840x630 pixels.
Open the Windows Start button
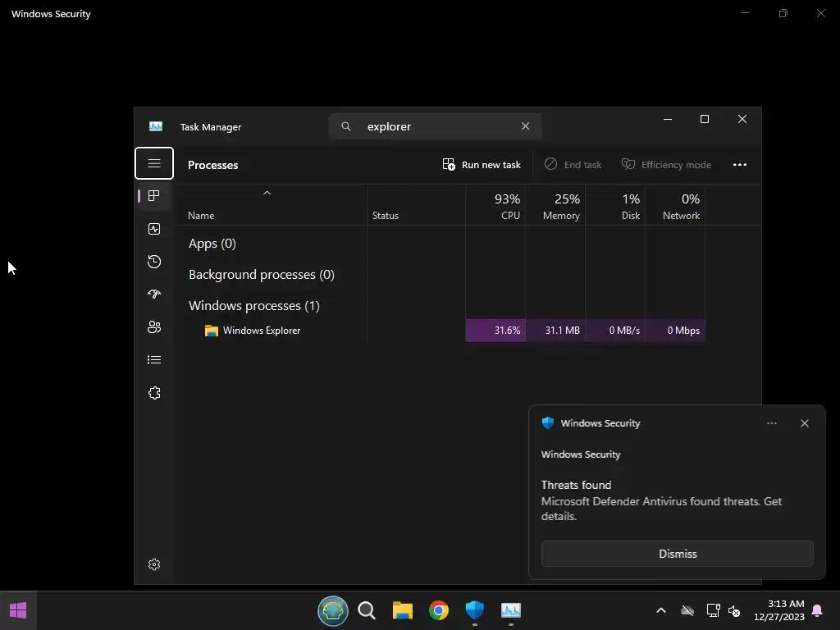(18, 610)
